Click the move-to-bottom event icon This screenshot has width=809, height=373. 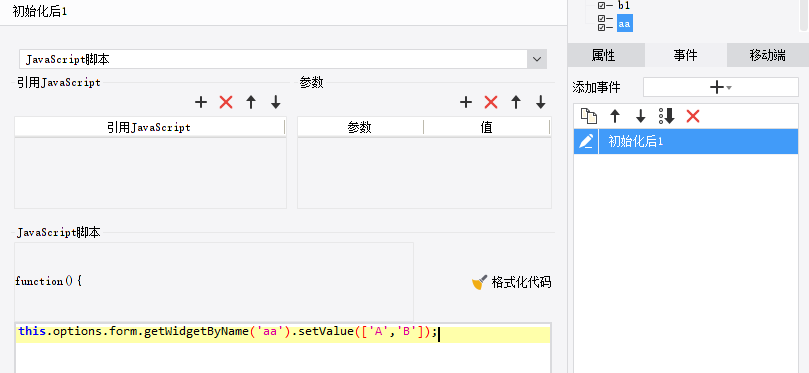tap(667, 116)
